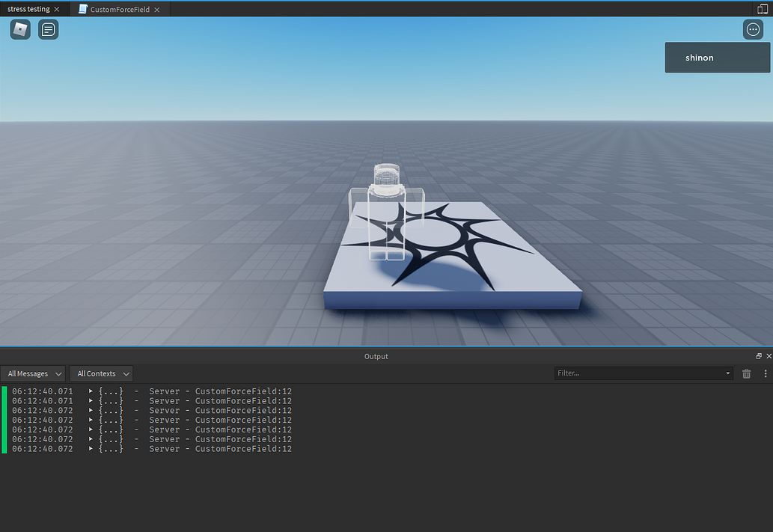
Task: Switch to the CustomForceField tab
Action: (x=120, y=9)
